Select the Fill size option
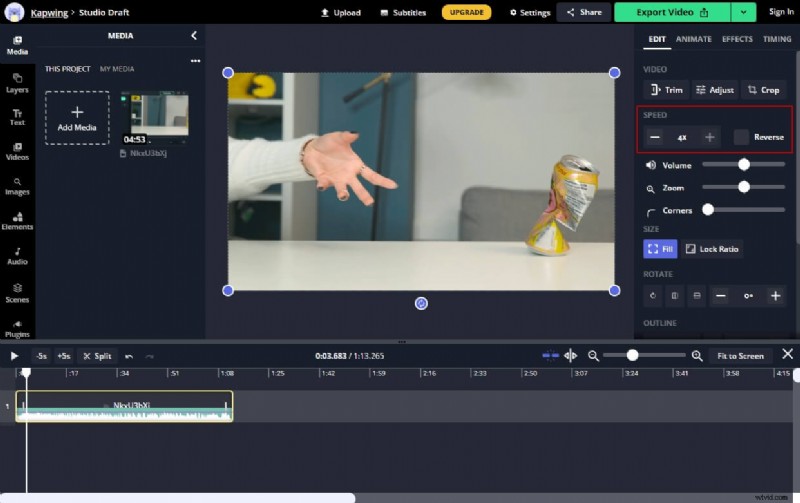The image size is (800, 503). point(660,249)
